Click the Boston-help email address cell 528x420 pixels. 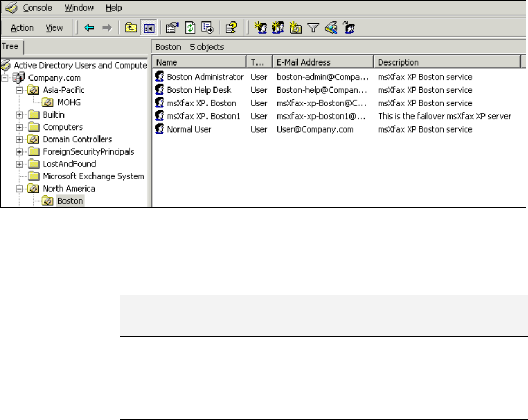click(x=322, y=90)
